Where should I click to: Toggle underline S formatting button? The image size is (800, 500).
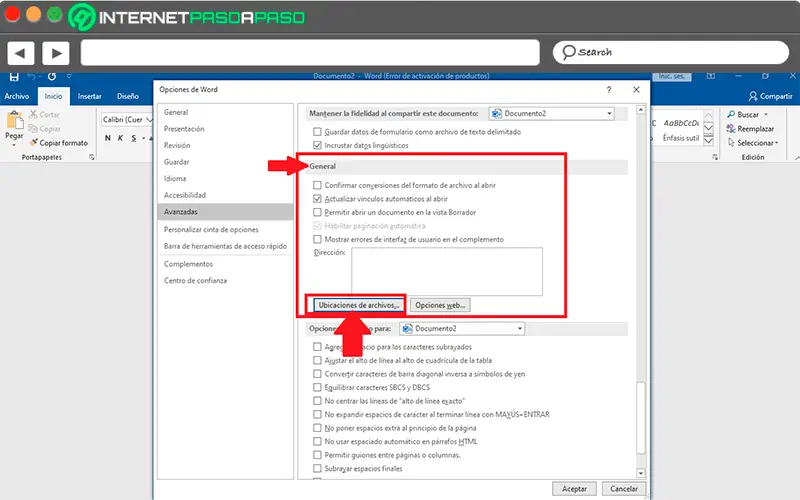pos(134,138)
